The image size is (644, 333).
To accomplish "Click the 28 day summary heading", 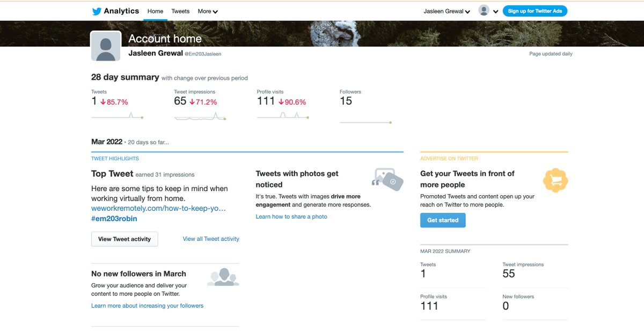I will [x=125, y=77].
